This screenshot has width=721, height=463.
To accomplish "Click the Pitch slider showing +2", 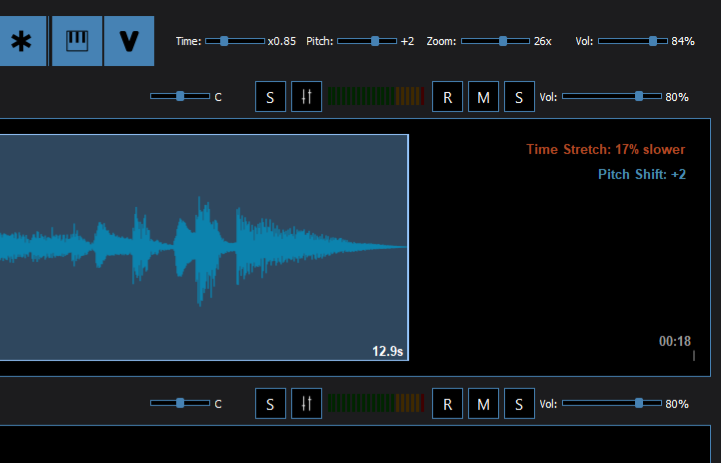I will (x=366, y=41).
